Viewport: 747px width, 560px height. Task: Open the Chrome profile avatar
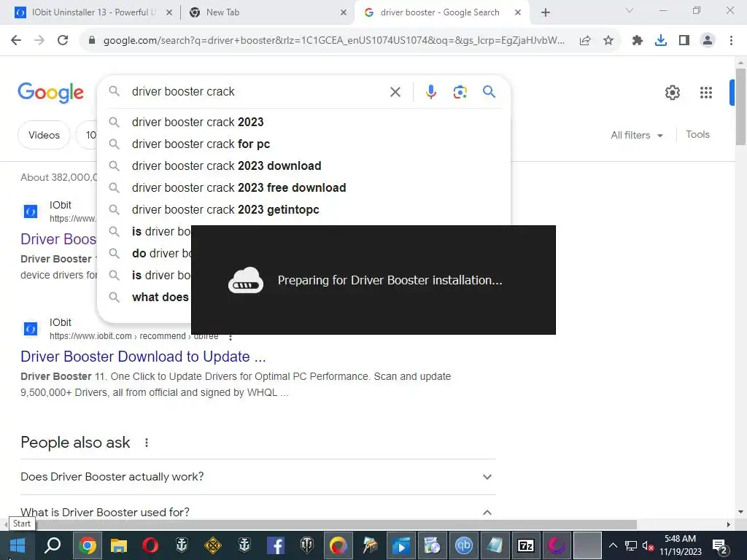point(708,41)
